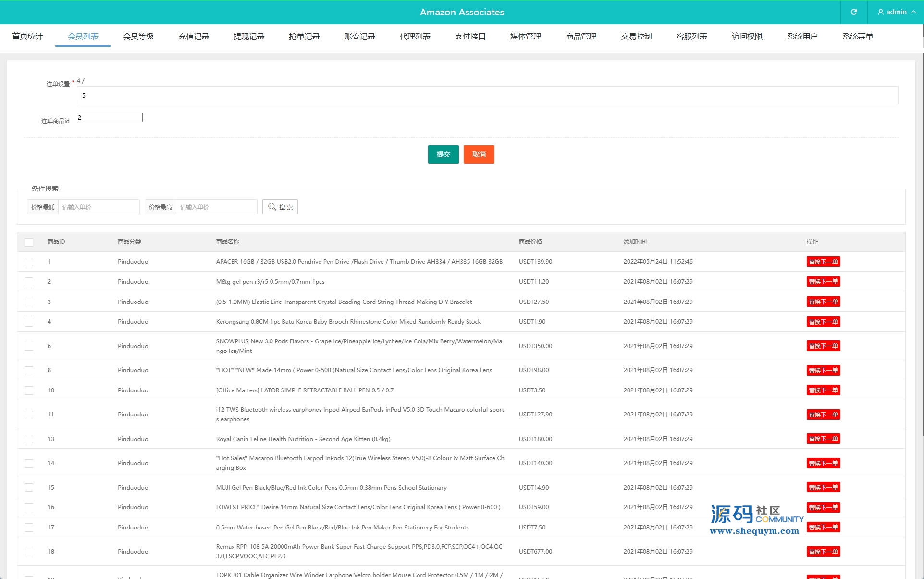Click 替换下一单 for contact lens ID 8
Screen dimensions: 924x579
pos(823,370)
